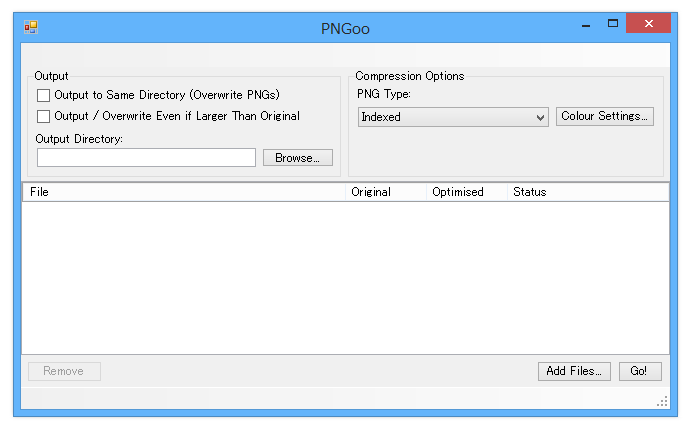Close the PNGoo window
Viewport: 695px width, 436px height.
tap(648, 23)
